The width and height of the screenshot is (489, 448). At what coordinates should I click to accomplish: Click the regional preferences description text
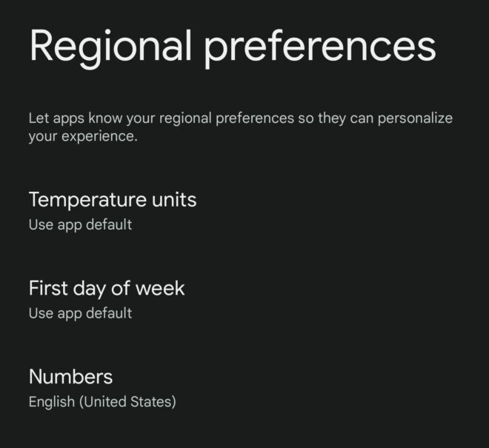pyautogui.click(x=241, y=127)
